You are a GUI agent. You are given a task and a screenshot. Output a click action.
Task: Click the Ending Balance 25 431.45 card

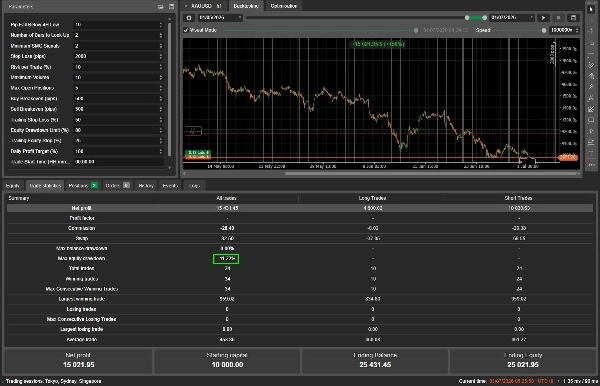tap(375, 361)
